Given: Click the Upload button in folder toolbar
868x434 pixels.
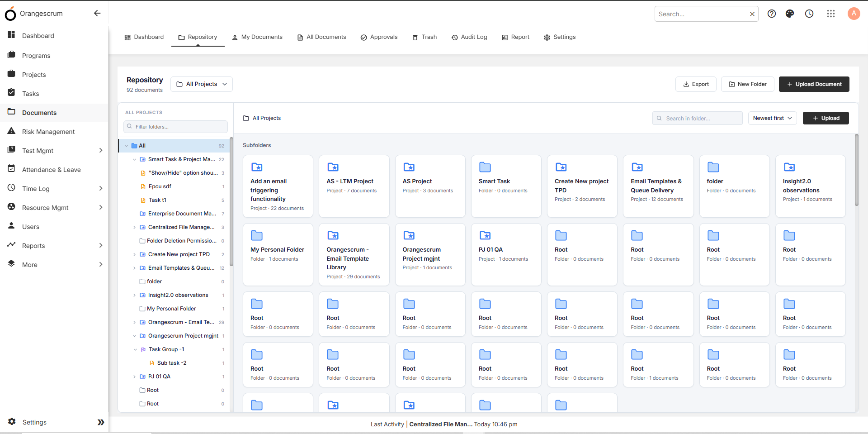Looking at the screenshot, I should point(826,118).
